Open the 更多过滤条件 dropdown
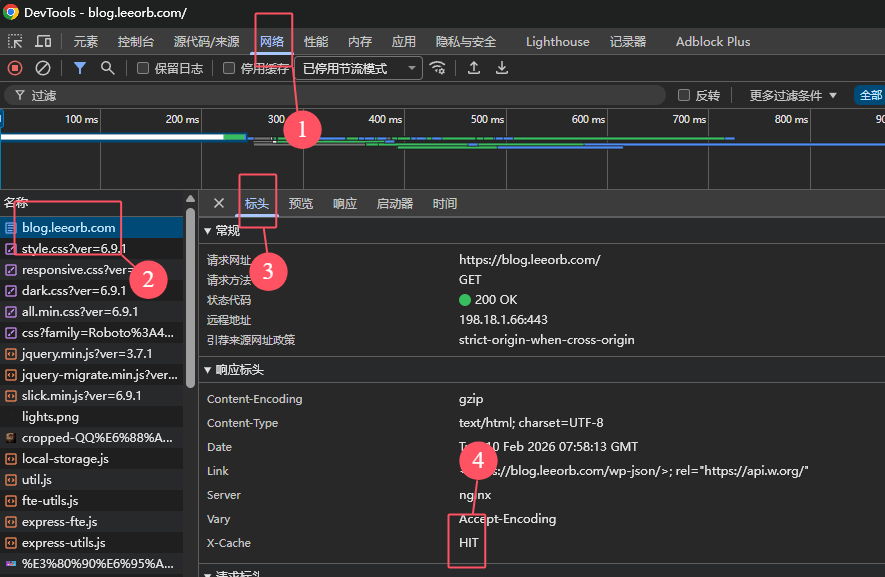 [x=793, y=95]
